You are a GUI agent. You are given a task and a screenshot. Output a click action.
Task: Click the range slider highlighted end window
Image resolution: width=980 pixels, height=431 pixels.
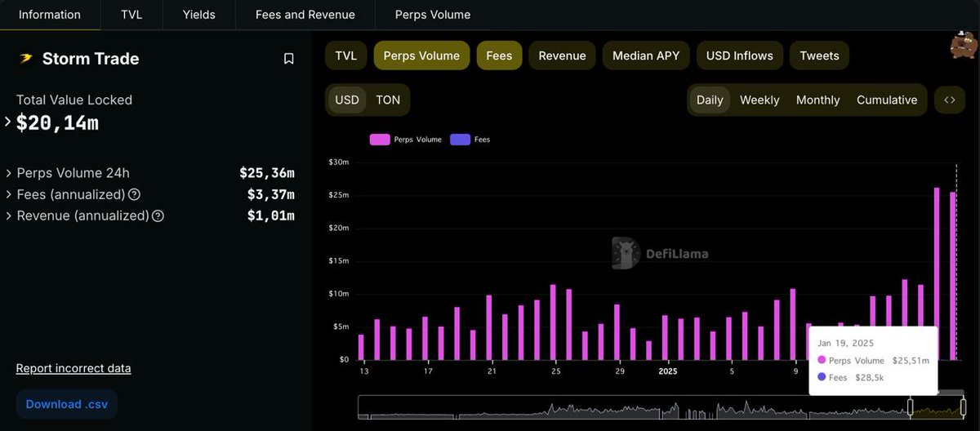(x=938, y=407)
